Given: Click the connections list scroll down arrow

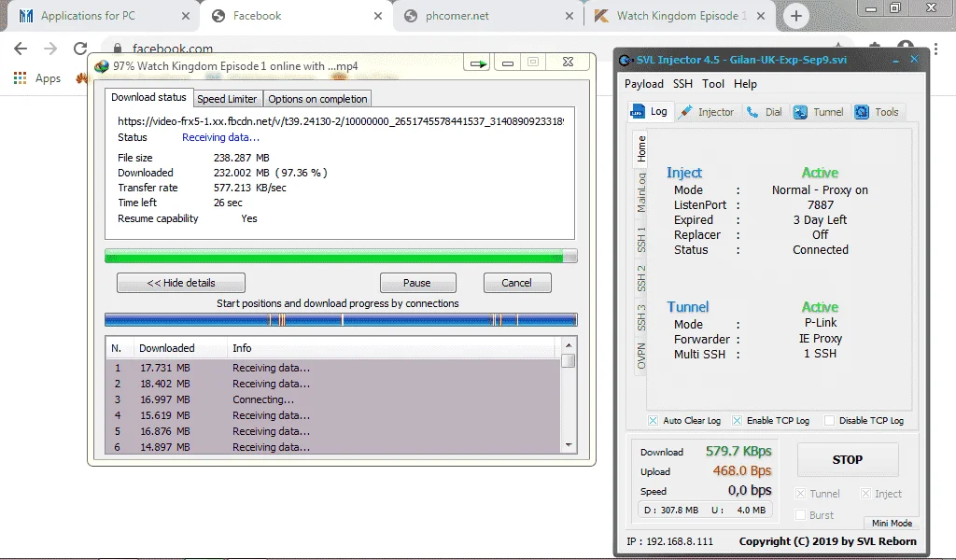Looking at the screenshot, I should coord(569,445).
